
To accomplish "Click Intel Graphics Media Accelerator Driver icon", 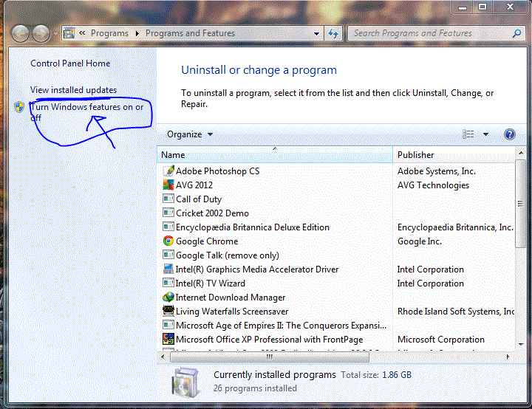I will pos(168,269).
